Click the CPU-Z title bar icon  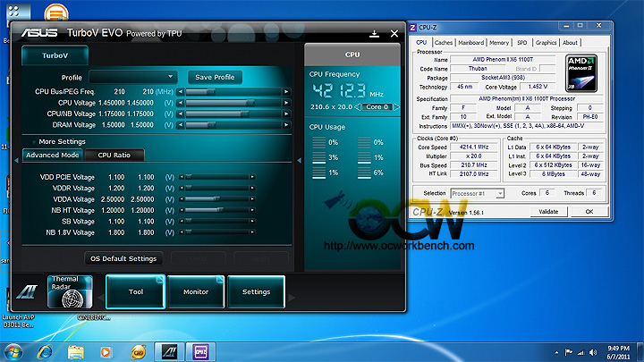[x=412, y=28]
